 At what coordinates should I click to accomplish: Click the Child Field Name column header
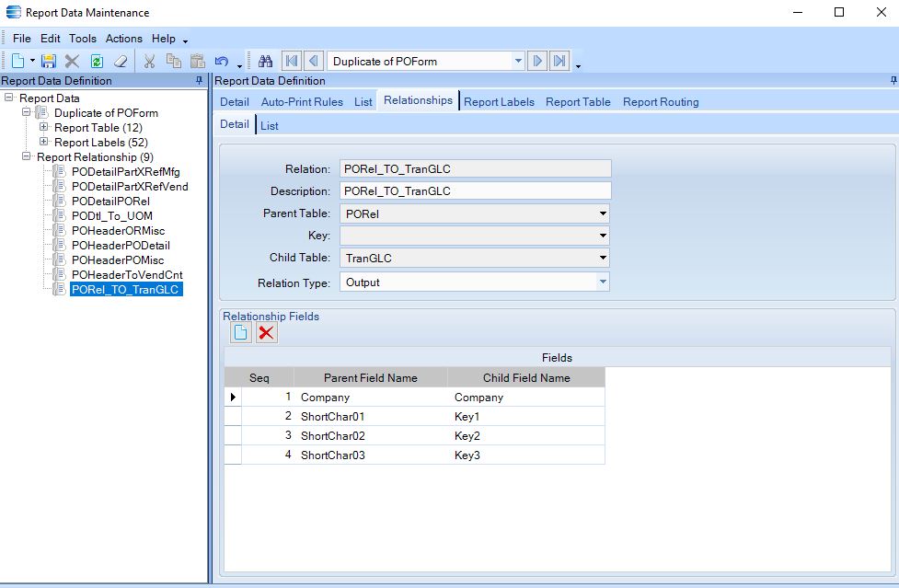tap(526, 377)
